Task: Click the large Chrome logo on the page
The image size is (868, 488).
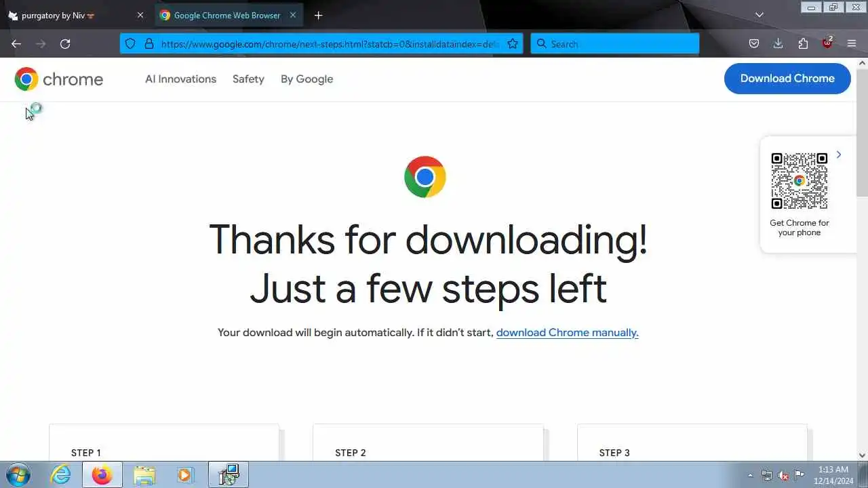Action: tap(425, 177)
